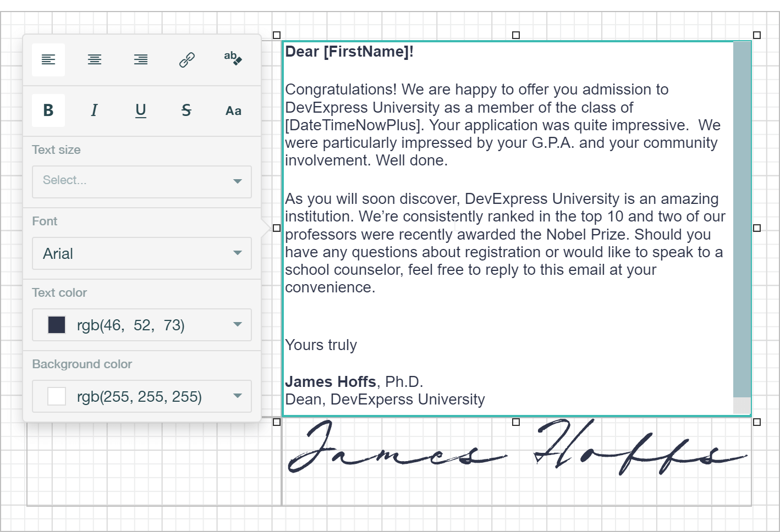
Task: Select the align left icon
Action: click(48, 59)
